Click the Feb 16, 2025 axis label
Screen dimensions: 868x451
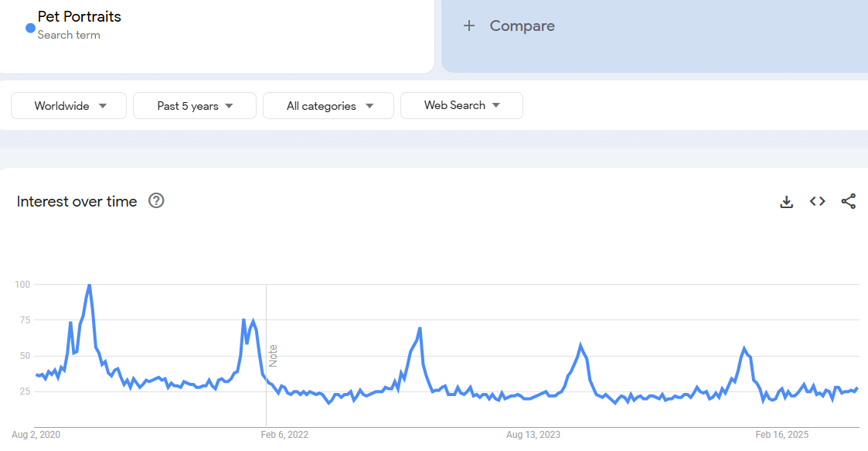pyautogui.click(x=782, y=435)
